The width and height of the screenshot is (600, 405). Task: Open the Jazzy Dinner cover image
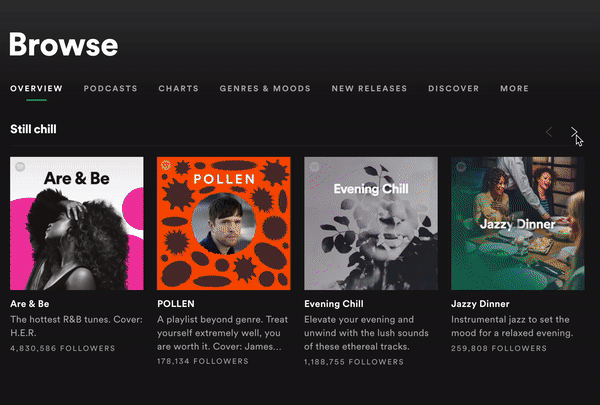point(518,223)
